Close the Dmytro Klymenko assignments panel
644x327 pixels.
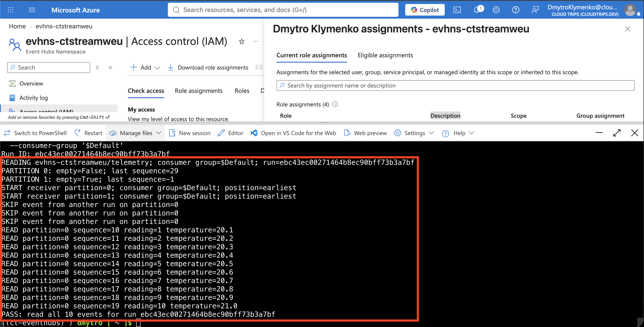coord(627,29)
